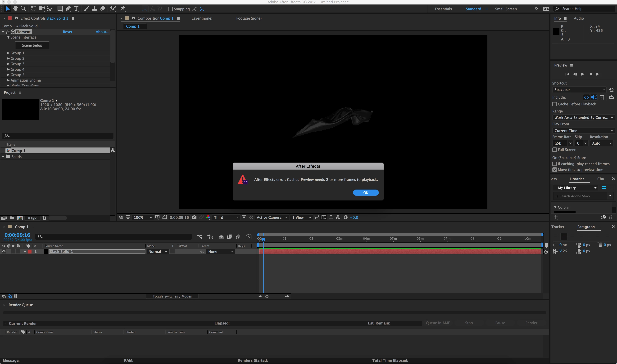Select the Type tool

[76, 9]
